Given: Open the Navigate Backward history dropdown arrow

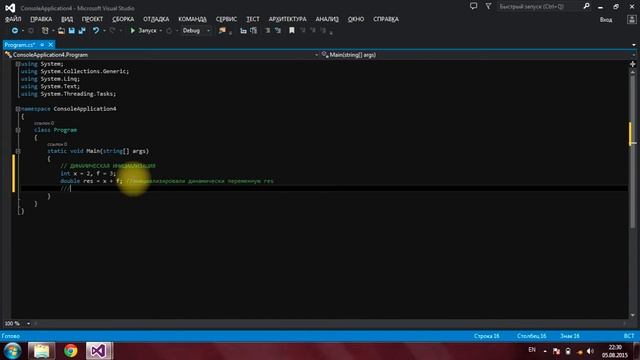Looking at the screenshot, I should pyautogui.click(x=22, y=31).
